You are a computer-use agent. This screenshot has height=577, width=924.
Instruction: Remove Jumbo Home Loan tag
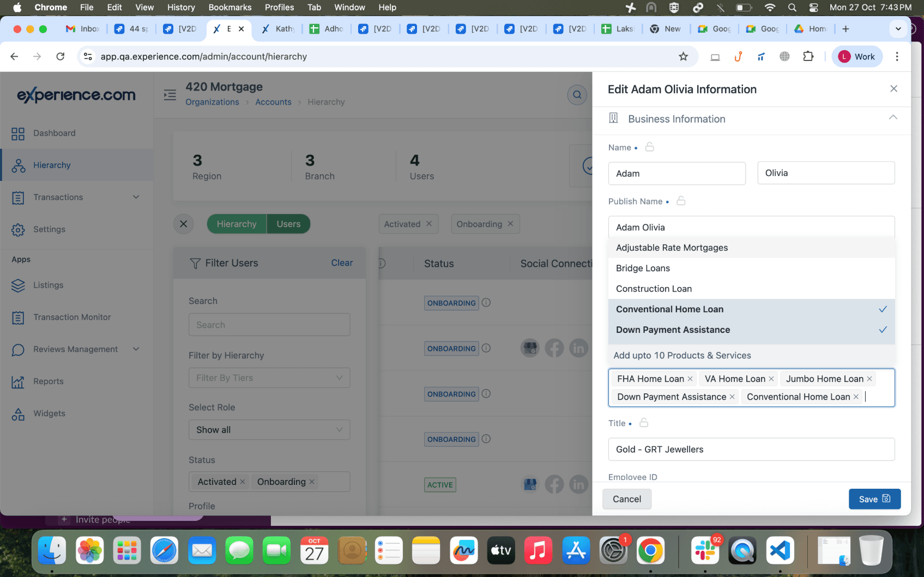coord(869,379)
